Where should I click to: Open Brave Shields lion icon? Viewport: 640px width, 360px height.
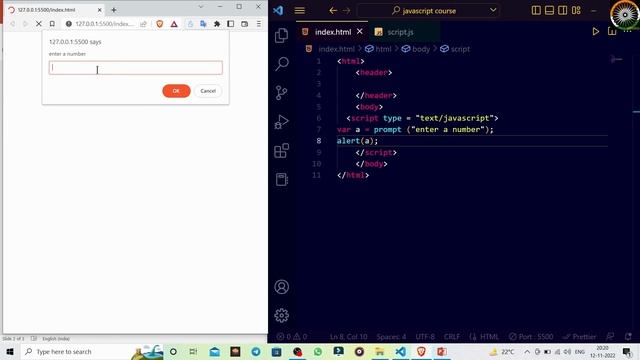[160, 24]
